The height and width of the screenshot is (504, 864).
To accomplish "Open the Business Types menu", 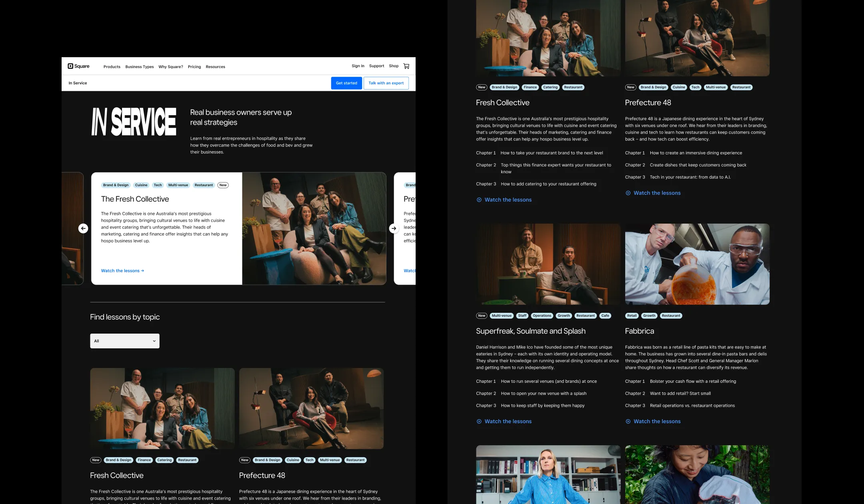I will (x=139, y=67).
